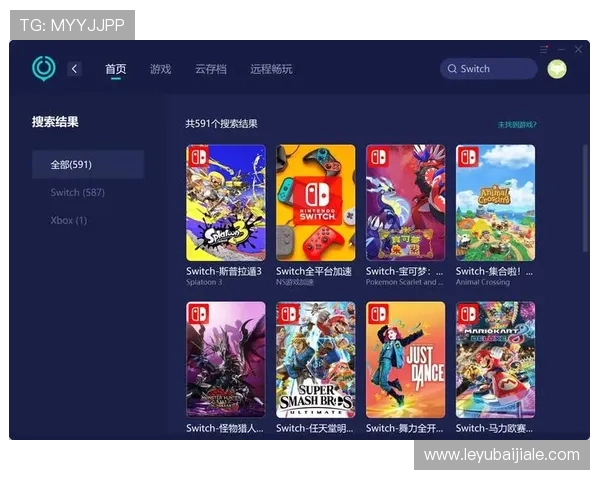Viewport: 600px width, 480px height.
Task: Open the Pokemon Scarlet and Violet cover
Action: tap(406, 203)
